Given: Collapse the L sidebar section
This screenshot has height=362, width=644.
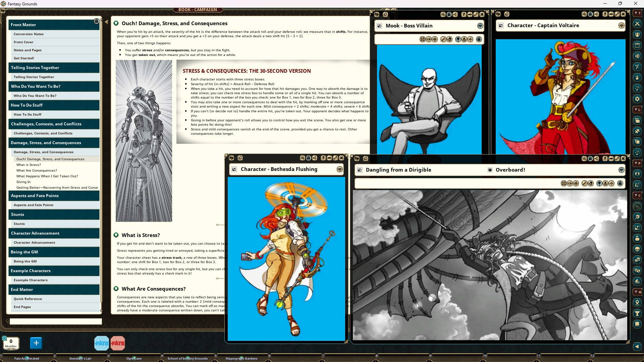Looking at the screenshot, I should point(637,110).
